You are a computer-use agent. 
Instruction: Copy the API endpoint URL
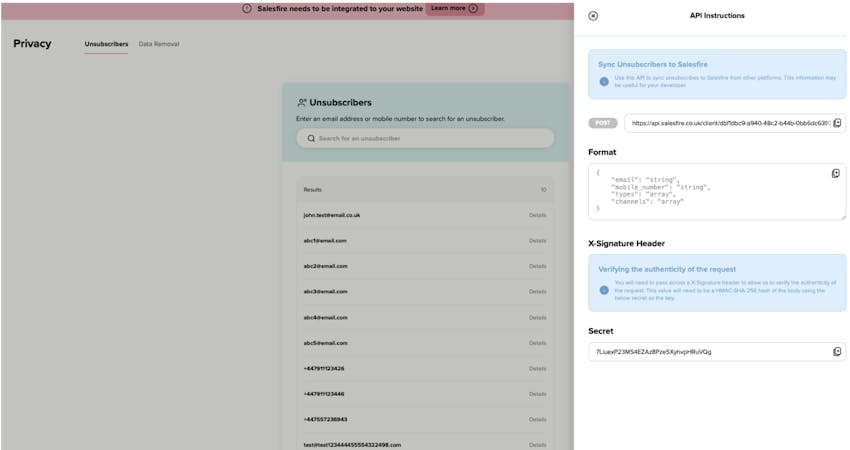(837, 123)
